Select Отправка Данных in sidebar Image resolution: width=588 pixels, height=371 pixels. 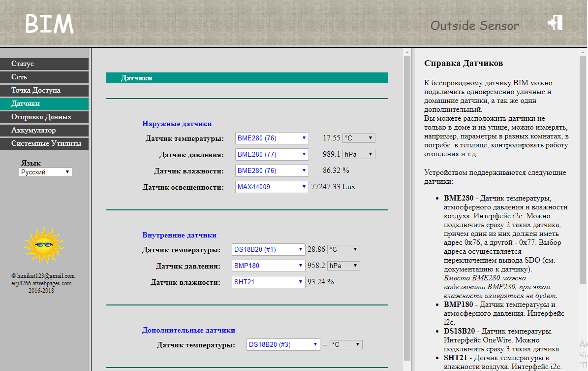pos(44,117)
